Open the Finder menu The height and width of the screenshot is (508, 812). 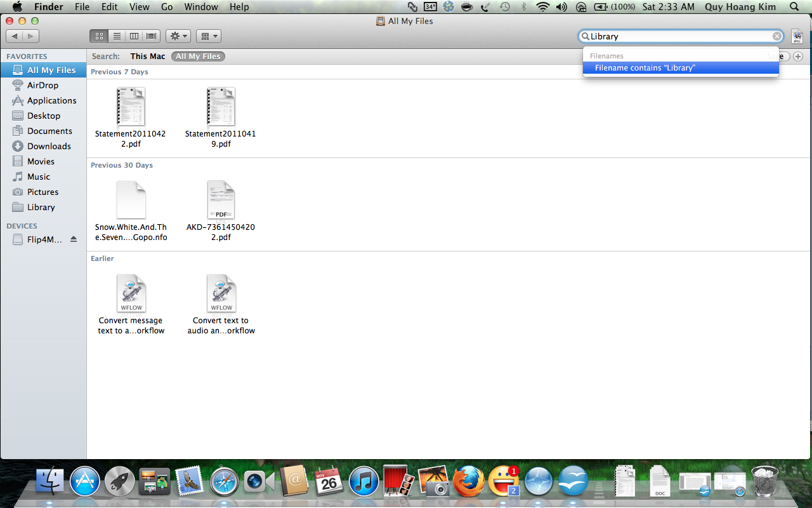(x=48, y=7)
